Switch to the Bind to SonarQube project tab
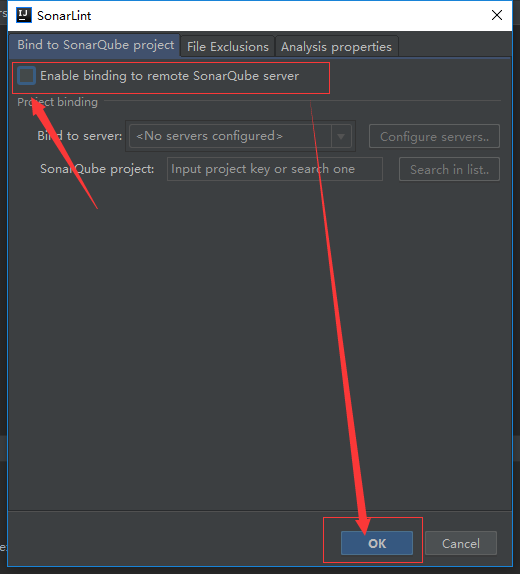Image resolution: width=520 pixels, height=574 pixels. (95, 45)
